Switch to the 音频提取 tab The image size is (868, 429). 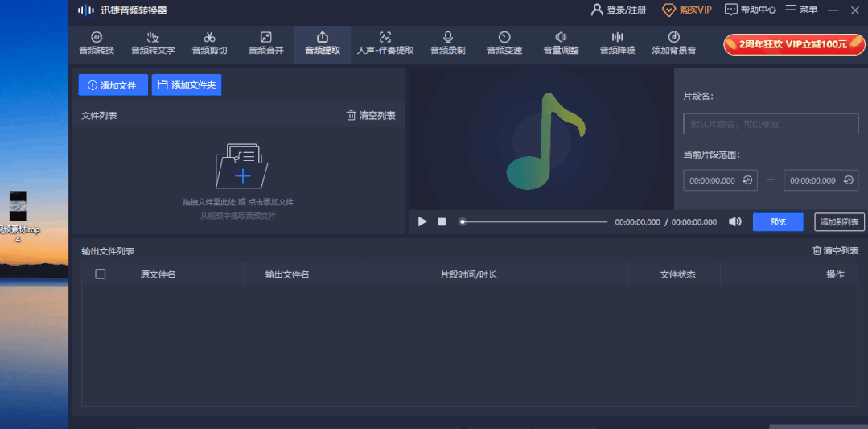click(322, 43)
